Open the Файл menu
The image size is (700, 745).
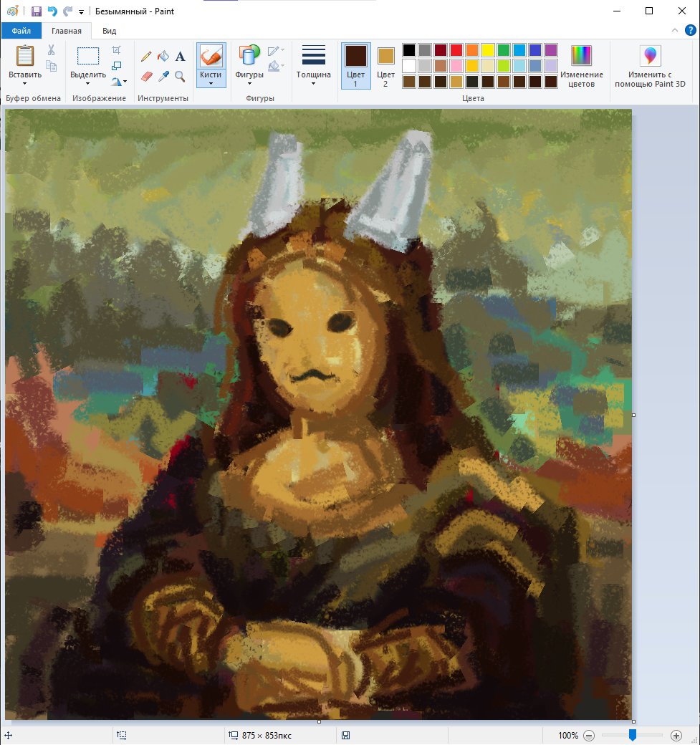(x=21, y=31)
